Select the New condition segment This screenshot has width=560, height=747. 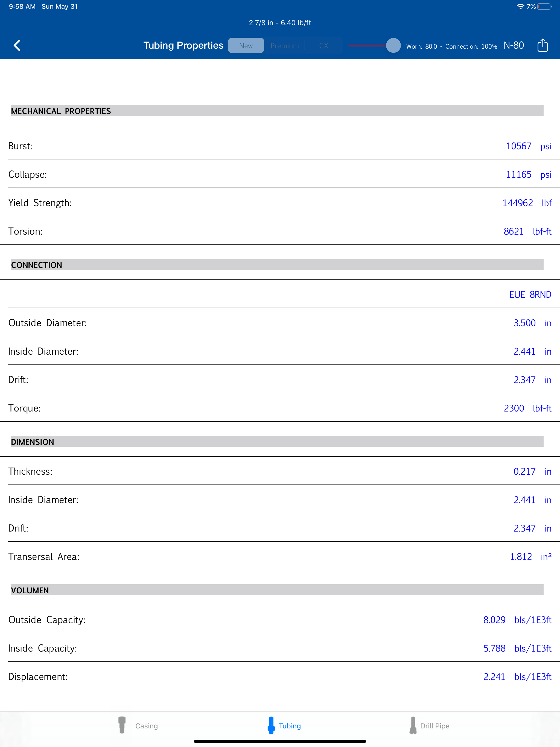[x=246, y=46]
